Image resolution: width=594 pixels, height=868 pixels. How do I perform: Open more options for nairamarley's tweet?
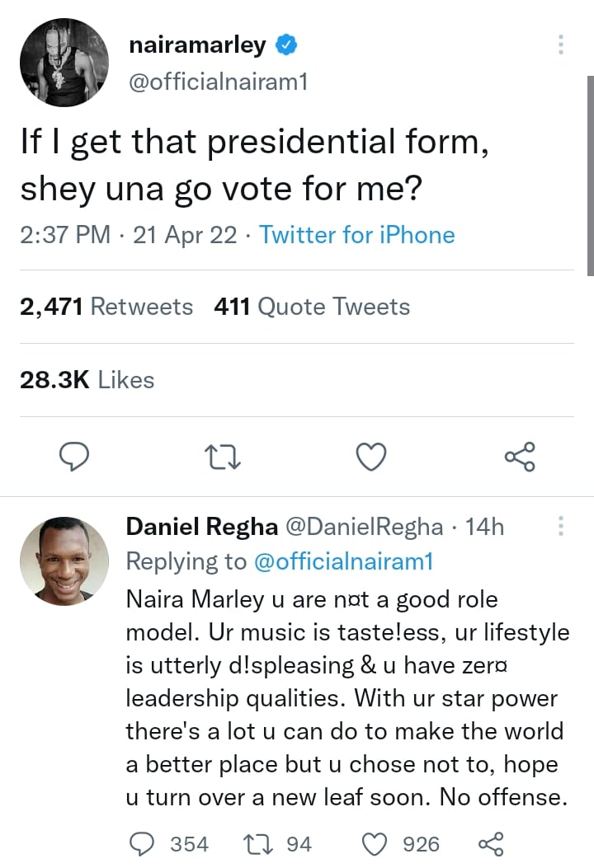pyautogui.click(x=561, y=45)
